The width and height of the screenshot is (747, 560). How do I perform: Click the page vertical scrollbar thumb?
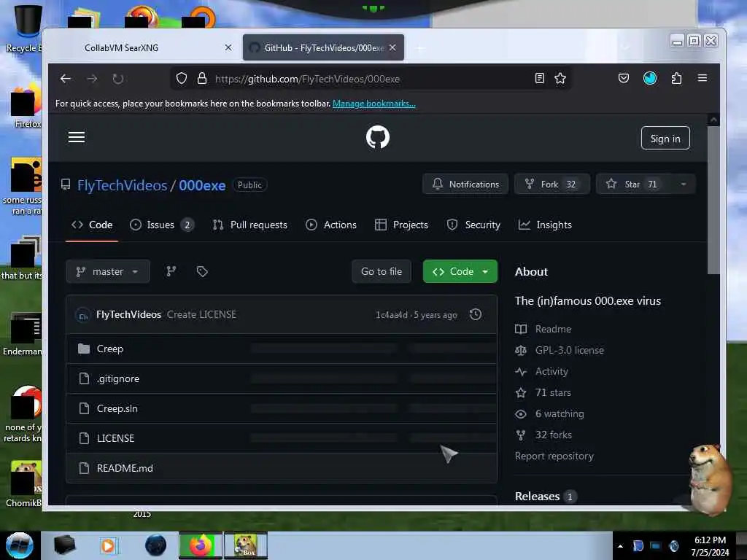point(713,200)
